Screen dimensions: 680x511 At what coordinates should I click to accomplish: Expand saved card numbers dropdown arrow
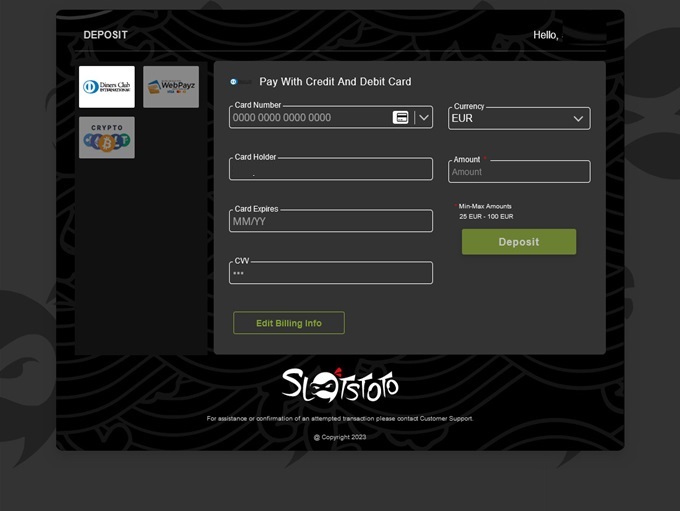pyautogui.click(x=424, y=117)
